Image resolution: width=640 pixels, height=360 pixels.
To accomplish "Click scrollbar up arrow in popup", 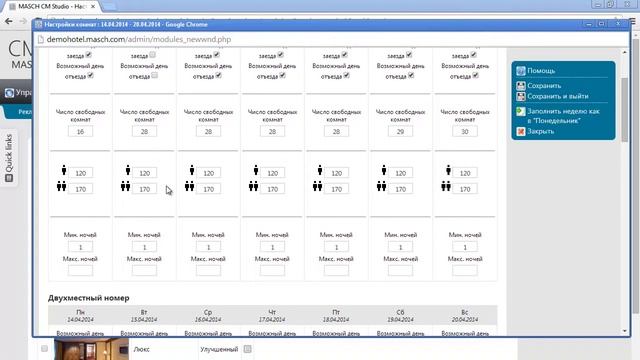I will 624,52.
